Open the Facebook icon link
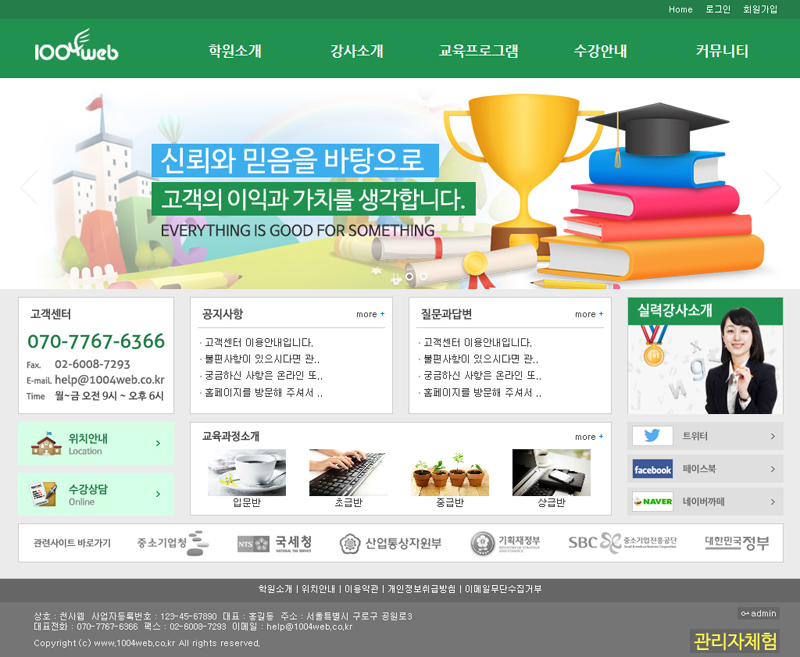The width and height of the screenshot is (800, 657). pos(652,469)
